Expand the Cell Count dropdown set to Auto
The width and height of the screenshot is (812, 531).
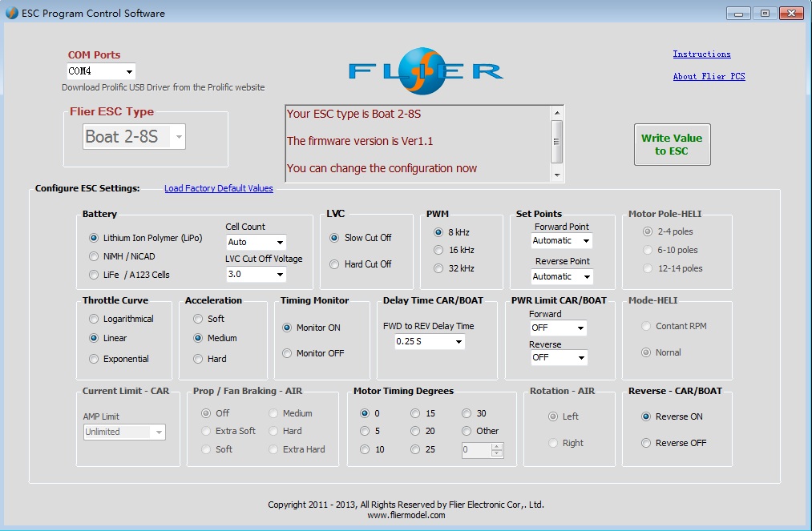pos(256,242)
